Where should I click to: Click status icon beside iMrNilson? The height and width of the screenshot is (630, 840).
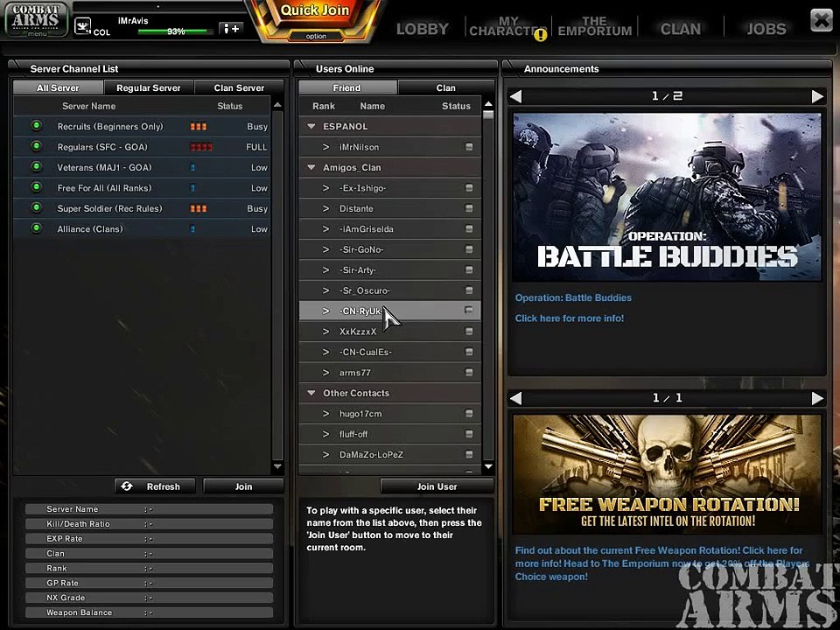click(469, 147)
